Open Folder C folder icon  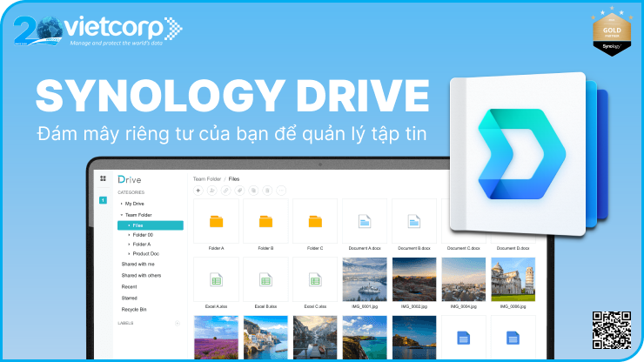[x=315, y=222]
